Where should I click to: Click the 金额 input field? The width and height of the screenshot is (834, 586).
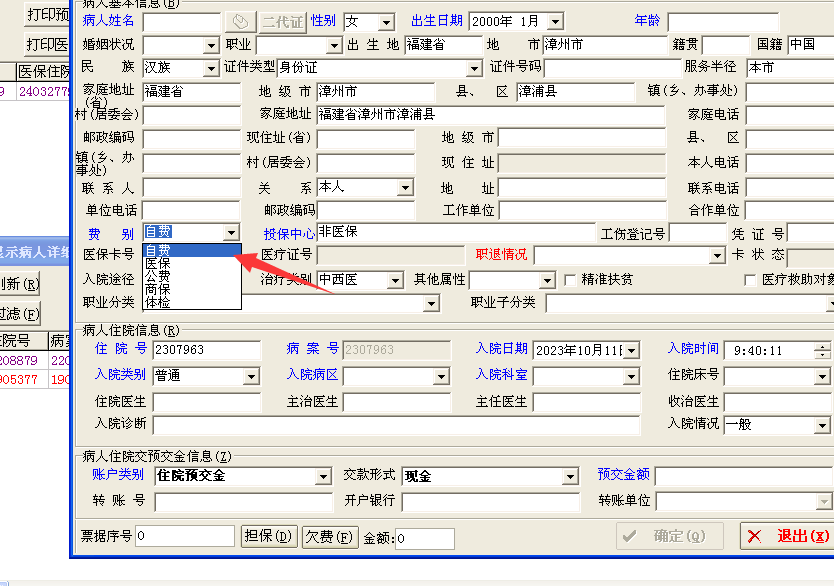(x=425, y=539)
